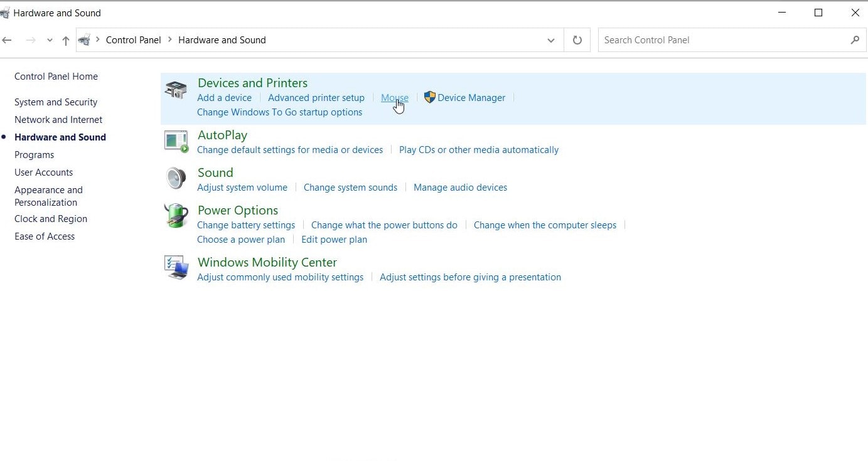
Task: Open Control Panel Home
Action: point(56,77)
